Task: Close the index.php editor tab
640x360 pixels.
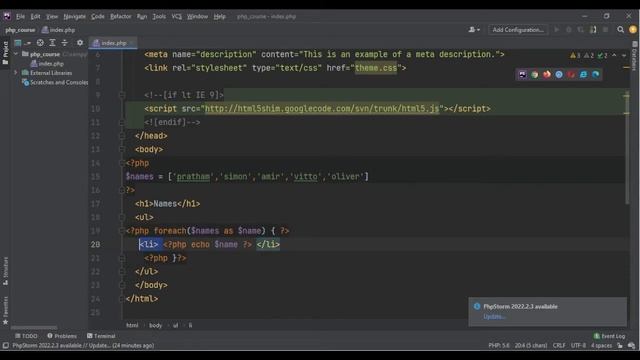Action: (x=132, y=43)
